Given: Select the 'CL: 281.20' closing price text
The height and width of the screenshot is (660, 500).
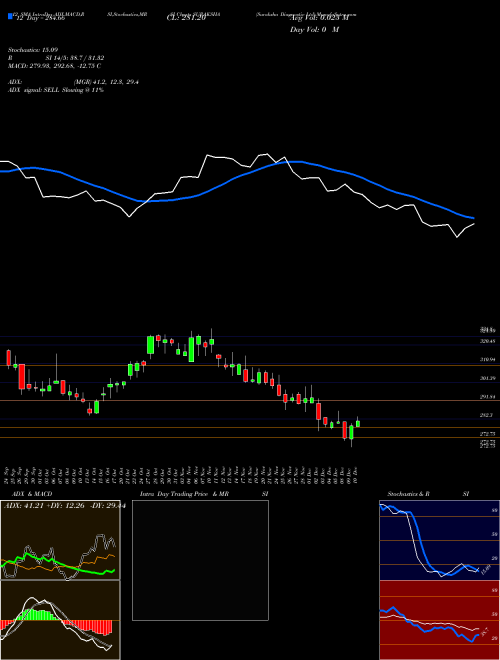Looking at the screenshot, I should click(186, 18).
